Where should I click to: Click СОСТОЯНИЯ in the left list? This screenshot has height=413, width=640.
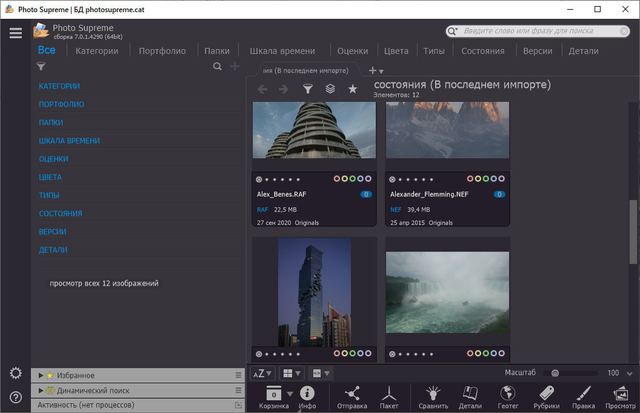(x=60, y=213)
